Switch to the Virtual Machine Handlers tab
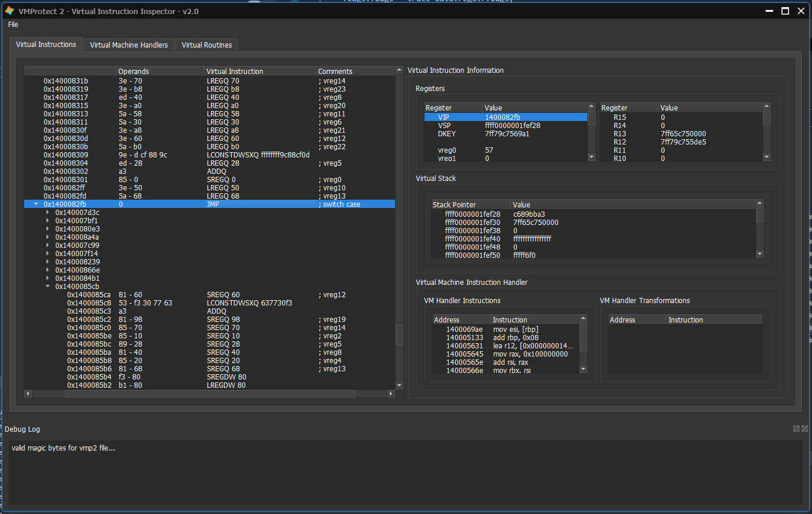812x514 pixels. point(129,45)
